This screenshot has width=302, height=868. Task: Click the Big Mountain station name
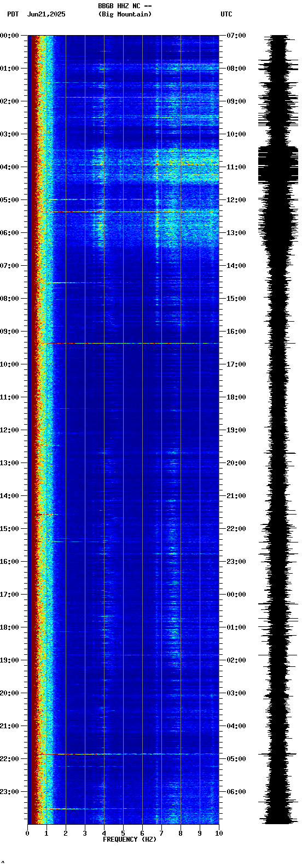[125, 14]
